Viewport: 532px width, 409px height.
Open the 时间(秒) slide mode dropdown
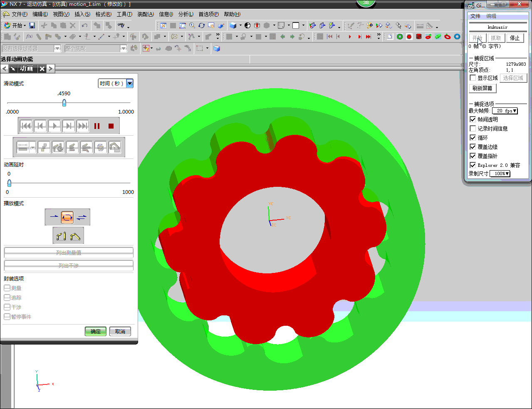(x=116, y=84)
